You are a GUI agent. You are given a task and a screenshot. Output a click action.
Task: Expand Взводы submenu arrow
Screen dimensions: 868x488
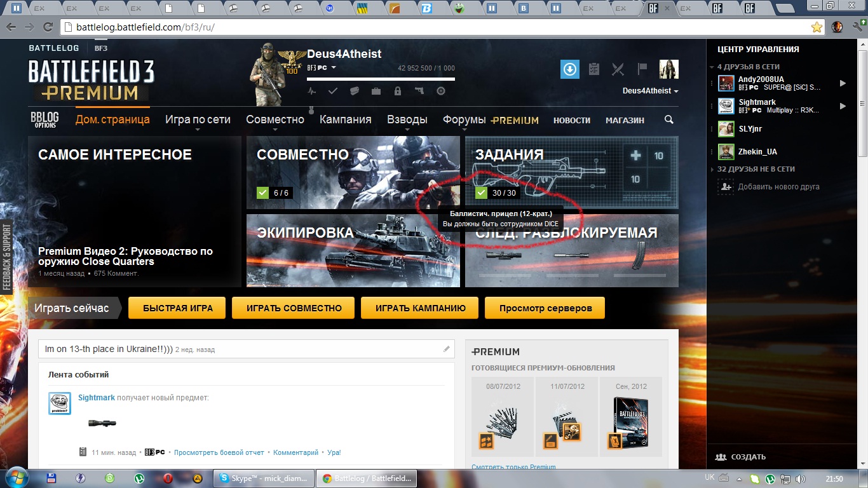(x=407, y=130)
